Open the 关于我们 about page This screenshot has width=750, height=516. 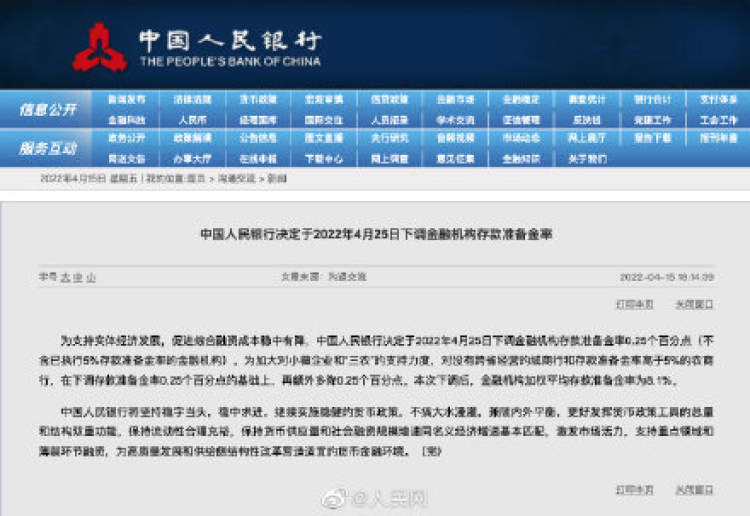587,159
